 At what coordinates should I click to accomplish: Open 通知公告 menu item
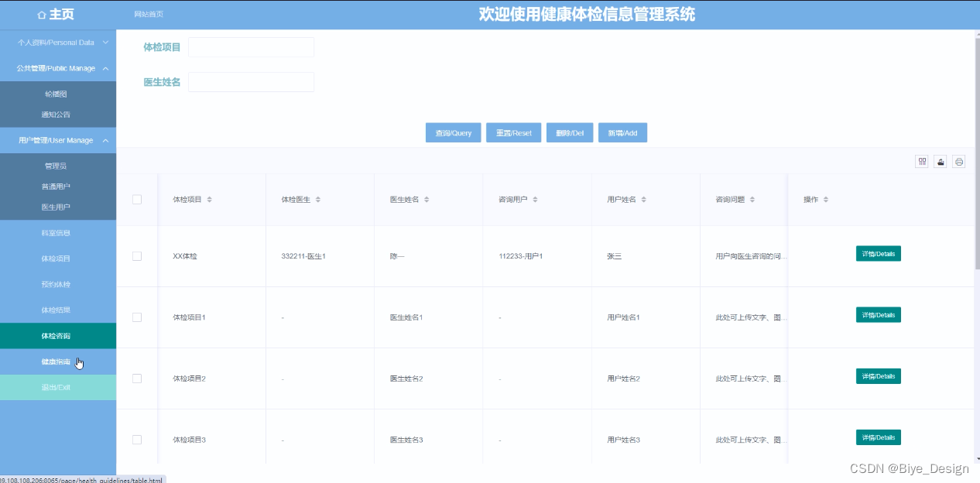coord(58,115)
